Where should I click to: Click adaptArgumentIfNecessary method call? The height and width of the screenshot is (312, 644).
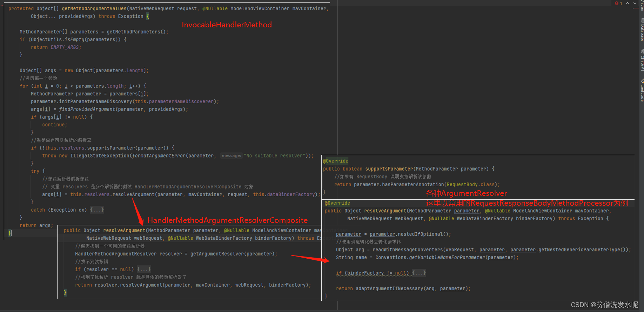pos(389,288)
